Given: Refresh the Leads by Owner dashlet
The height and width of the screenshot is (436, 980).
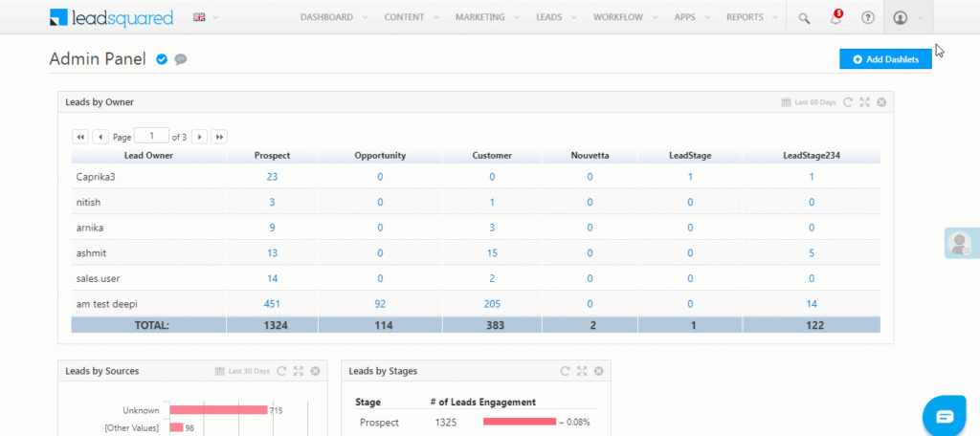Looking at the screenshot, I should pyautogui.click(x=848, y=102).
